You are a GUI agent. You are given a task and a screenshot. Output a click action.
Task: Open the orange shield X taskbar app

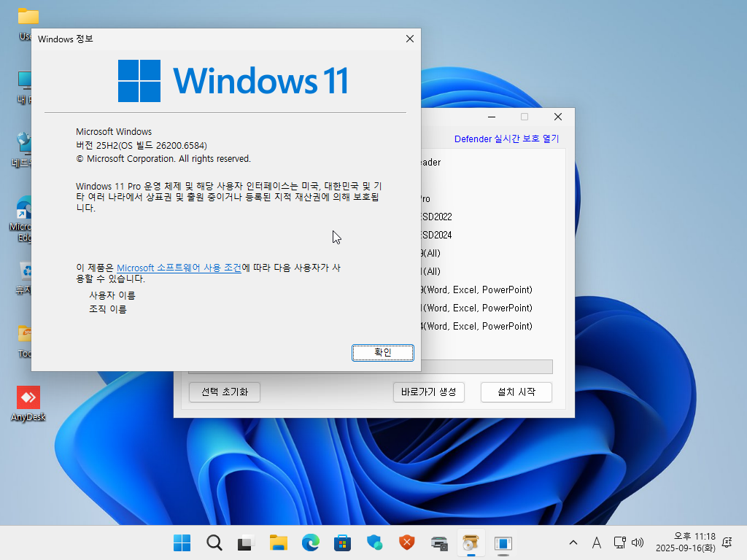point(407,542)
